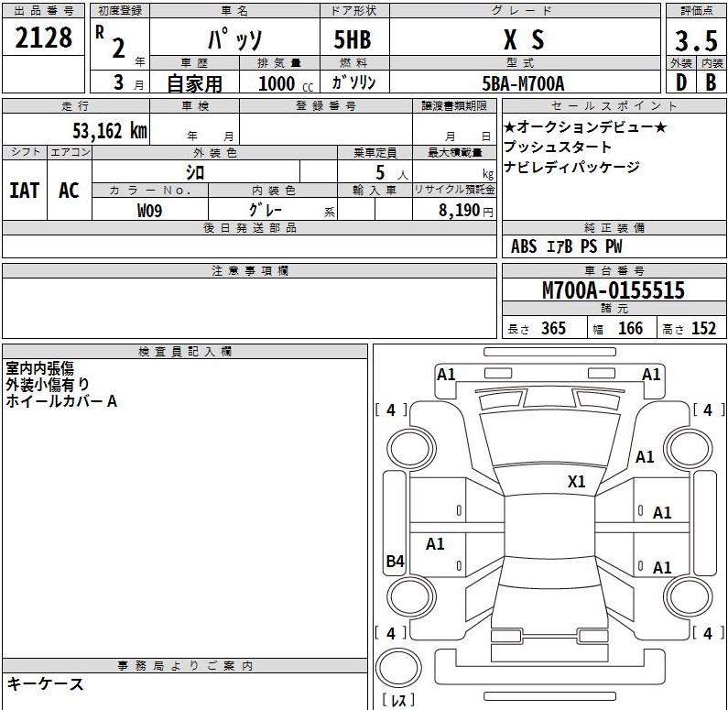Click the front-left wheel circle on diagram
Screen dimensions: 728x710
tap(411, 449)
